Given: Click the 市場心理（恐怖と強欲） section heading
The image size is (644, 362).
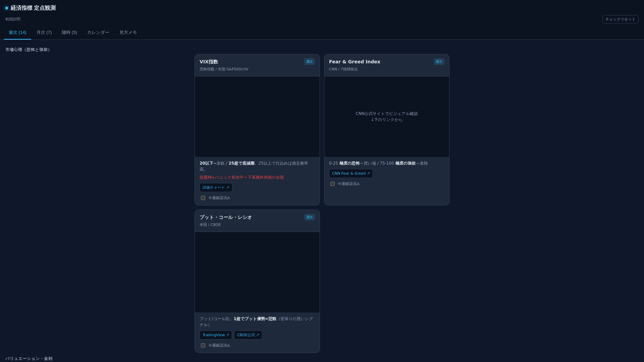Looking at the screenshot, I should pos(29,50).
